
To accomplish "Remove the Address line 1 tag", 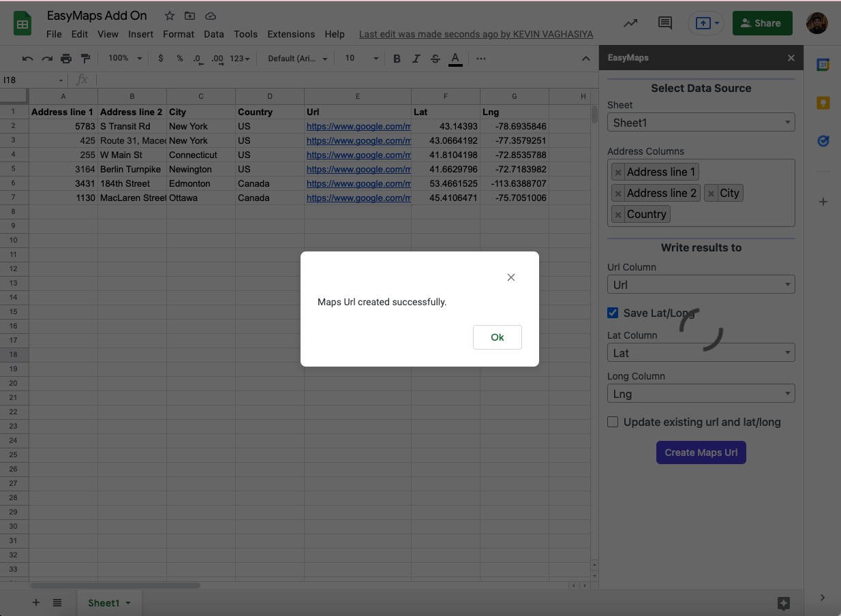I will [x=618, y=172].
